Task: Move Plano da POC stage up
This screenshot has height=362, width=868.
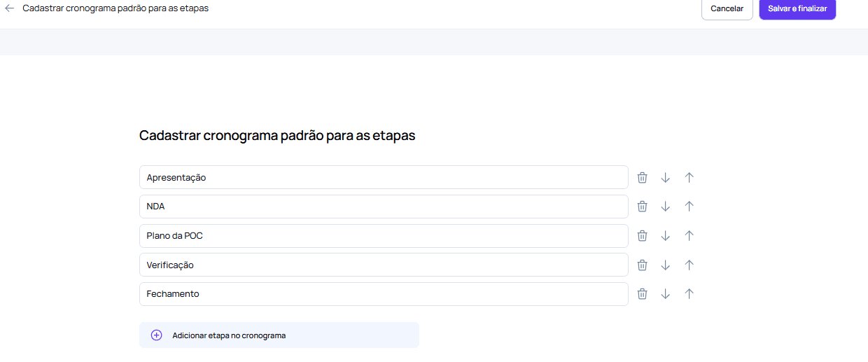Action: click(x=689, y=236)
